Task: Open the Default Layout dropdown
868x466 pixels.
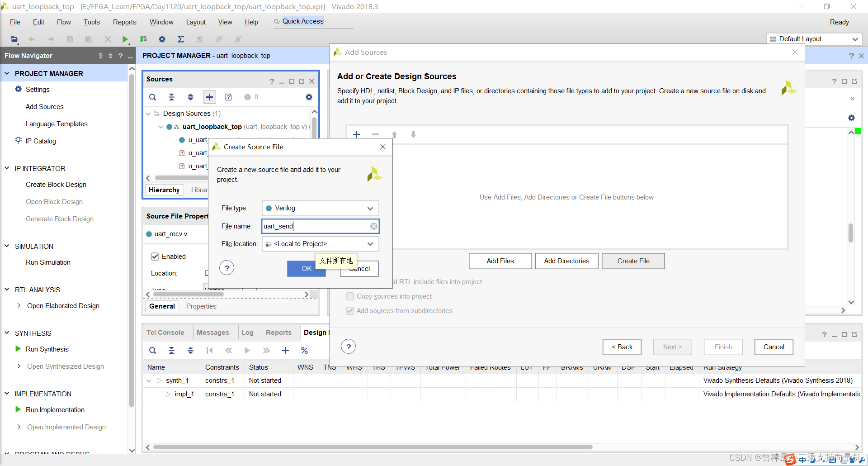Action: click(814, 39)
